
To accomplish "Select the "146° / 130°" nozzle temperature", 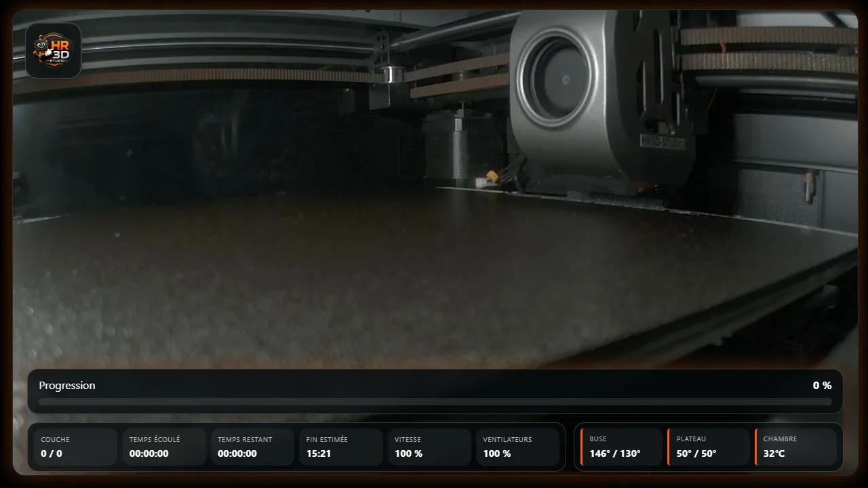I will click(x=615, y=453).
